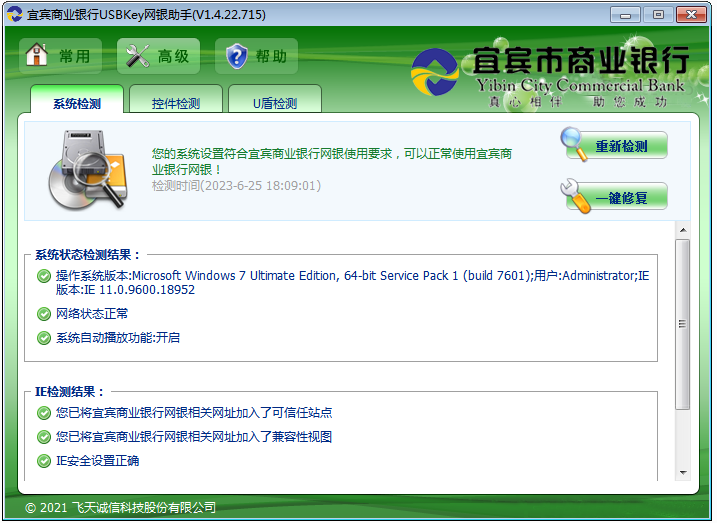Viewport: 717px width, 523px height.
Task: Click the vertical scrollbar thumb
Action: (683, 323)
